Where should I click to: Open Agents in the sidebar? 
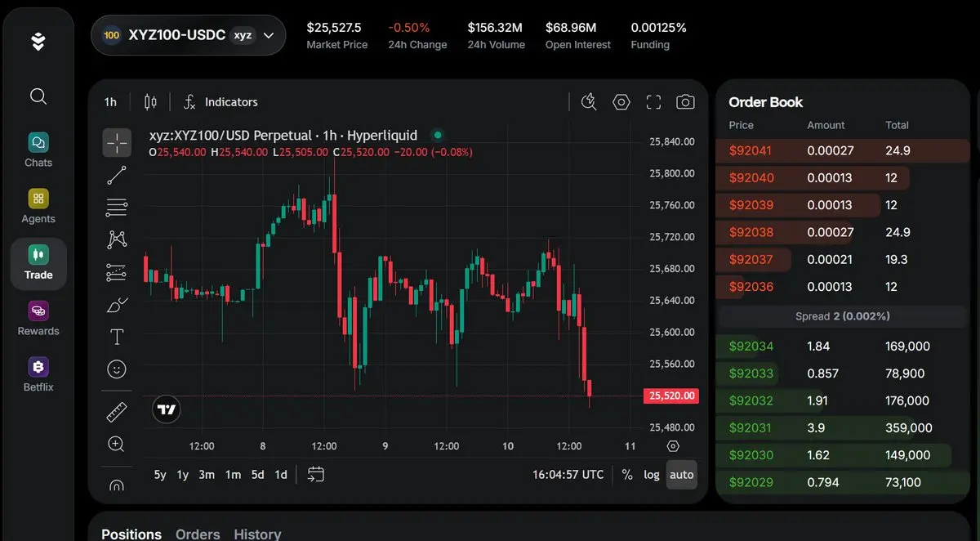click(38, 207)
